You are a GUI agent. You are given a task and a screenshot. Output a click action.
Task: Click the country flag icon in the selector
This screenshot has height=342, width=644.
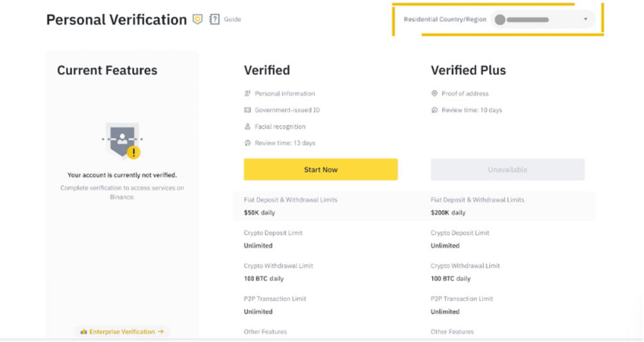click(500, 19)
